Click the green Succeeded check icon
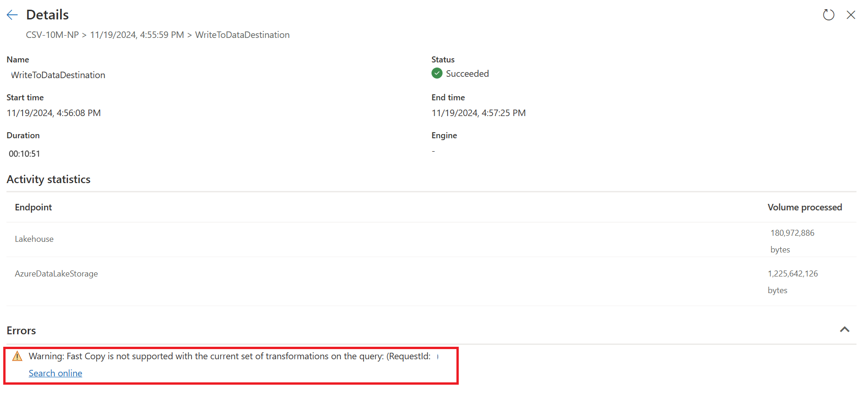 click(x=437, y=74)
